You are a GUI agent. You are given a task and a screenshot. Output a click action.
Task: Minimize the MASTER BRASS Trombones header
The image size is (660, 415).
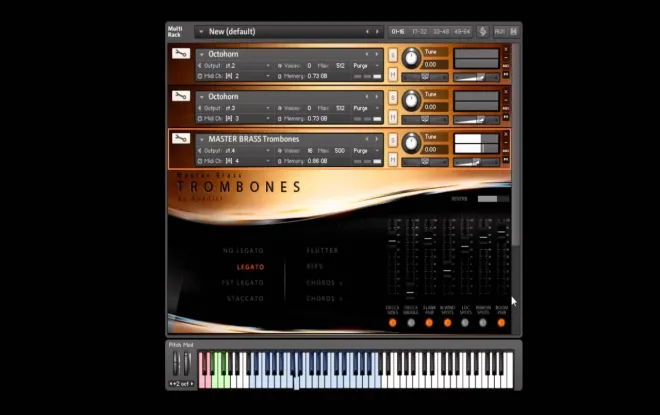[506, 143]
